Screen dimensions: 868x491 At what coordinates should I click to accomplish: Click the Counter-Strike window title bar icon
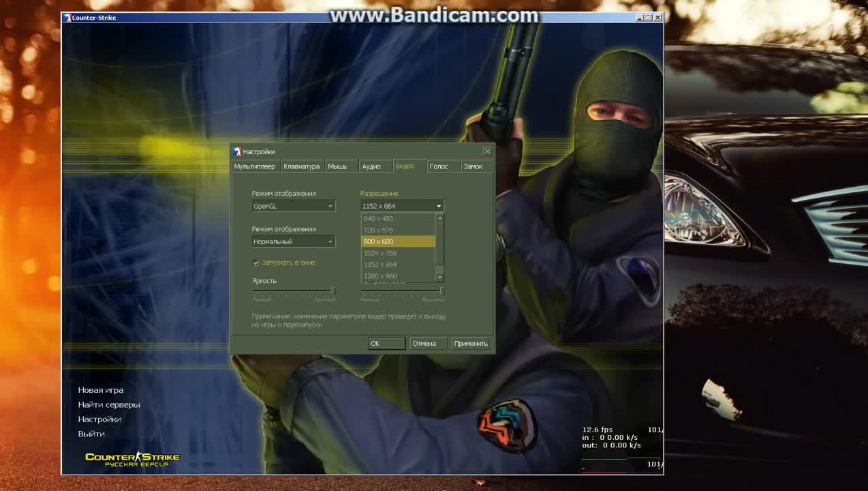pos(67,18)
